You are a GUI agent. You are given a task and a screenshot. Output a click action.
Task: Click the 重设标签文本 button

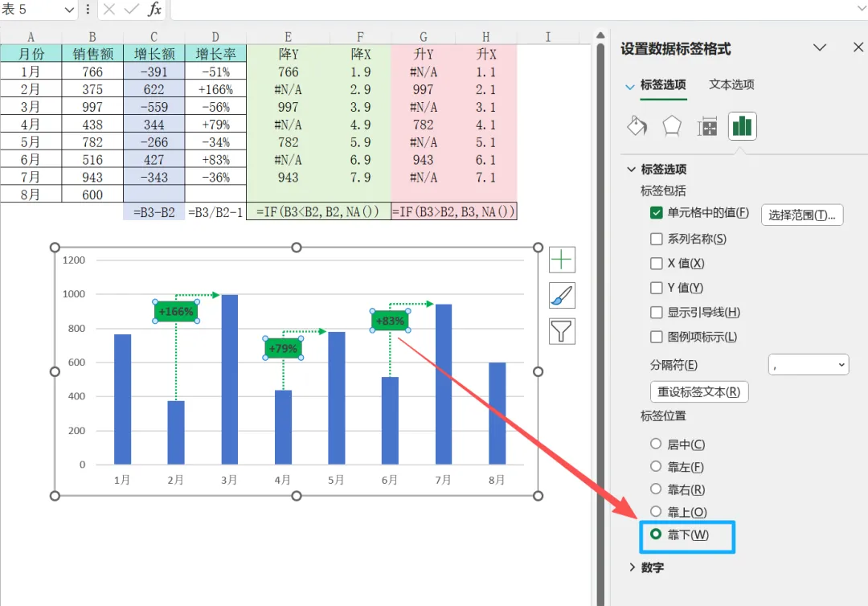[699, 392]
